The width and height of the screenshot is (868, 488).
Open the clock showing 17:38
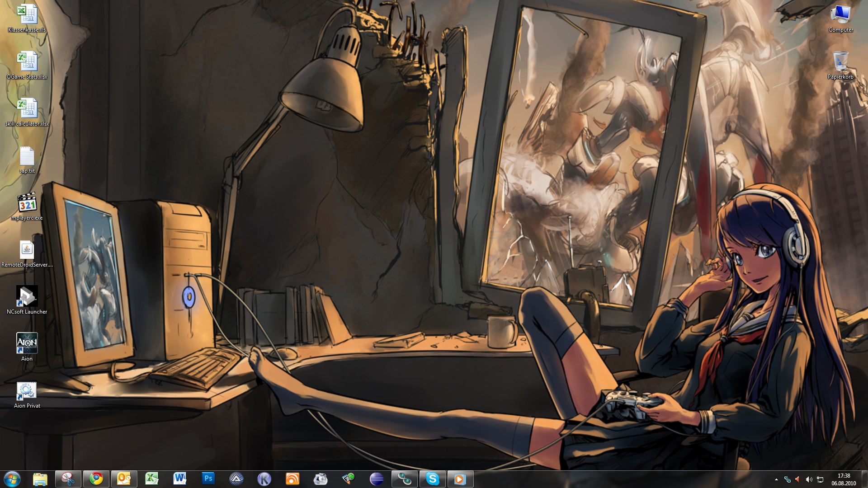pyautogui.click(x=843, y=479)
